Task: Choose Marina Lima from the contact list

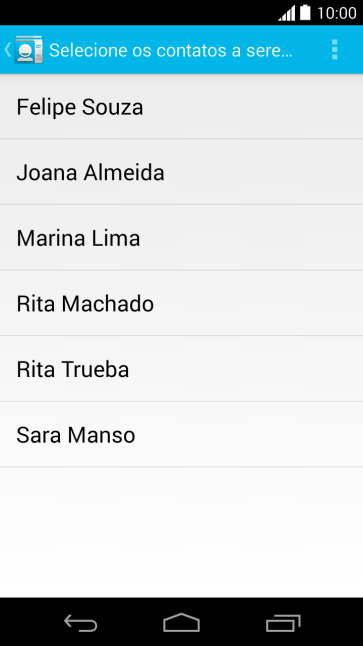Action: pyautogui.click(x=181, y=238)
